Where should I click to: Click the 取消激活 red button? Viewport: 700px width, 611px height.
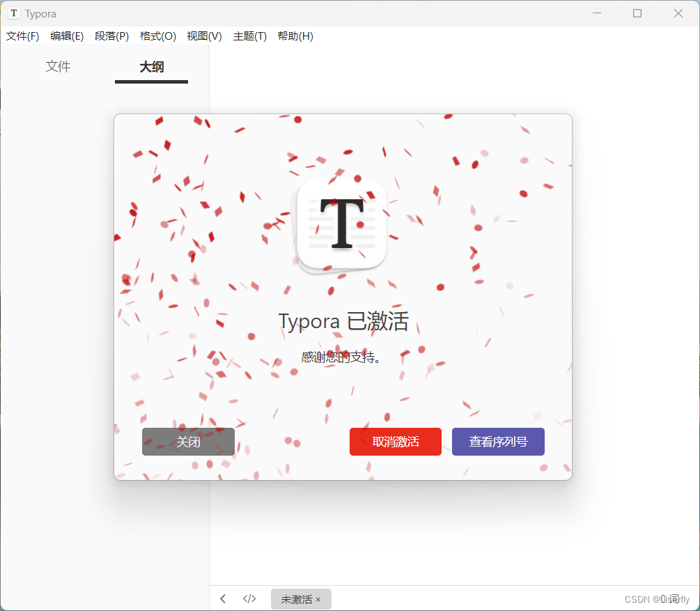coord(396,442)
